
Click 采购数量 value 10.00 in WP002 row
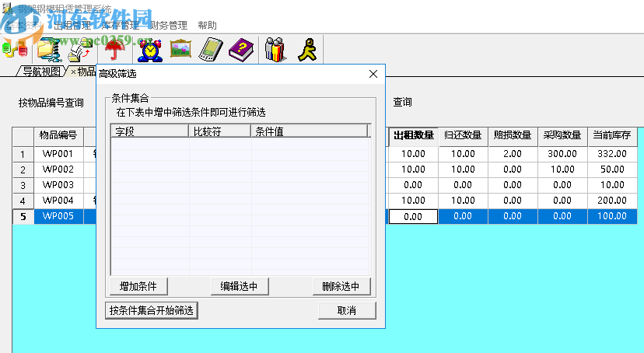(562, 170)
